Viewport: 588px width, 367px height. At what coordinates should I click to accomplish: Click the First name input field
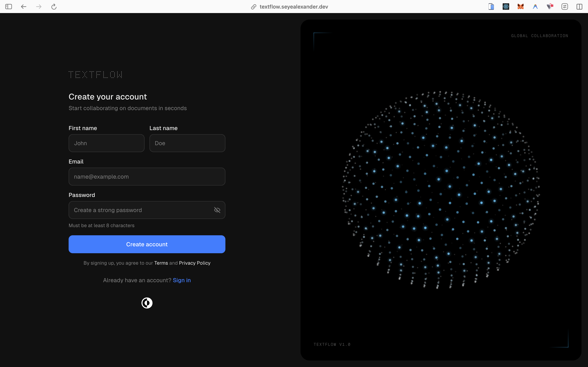coord(106,143)
